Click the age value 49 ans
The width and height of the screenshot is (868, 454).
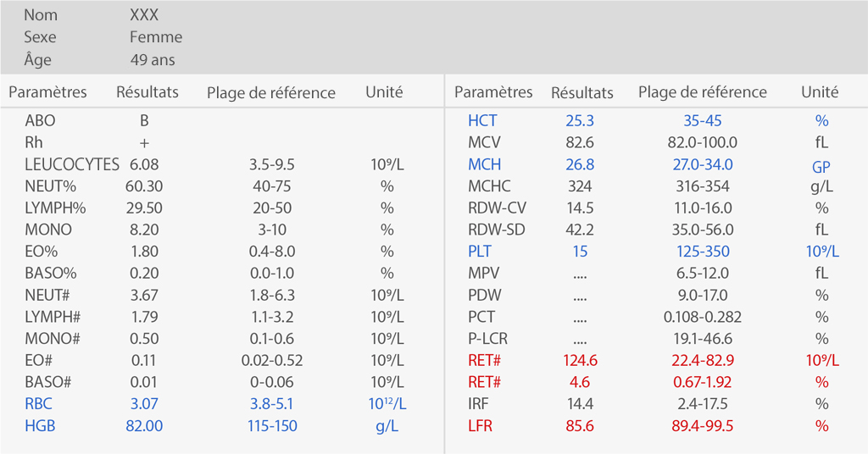[153, 60]
